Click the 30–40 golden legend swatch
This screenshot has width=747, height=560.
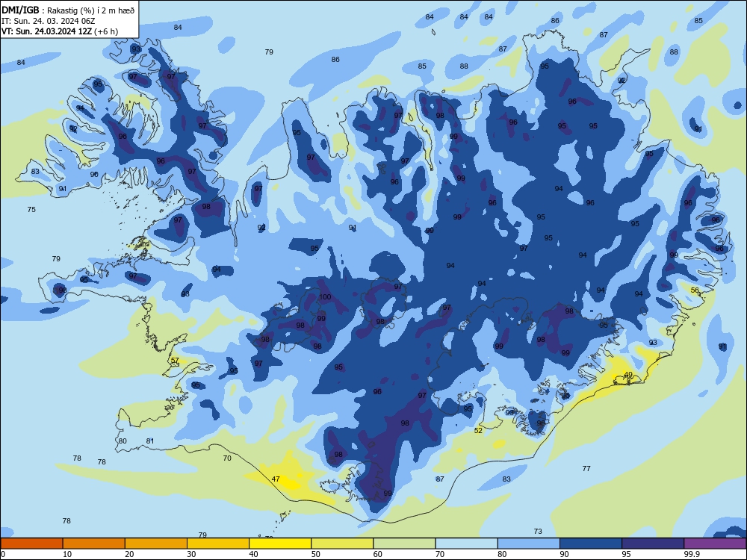pos(218,544)
